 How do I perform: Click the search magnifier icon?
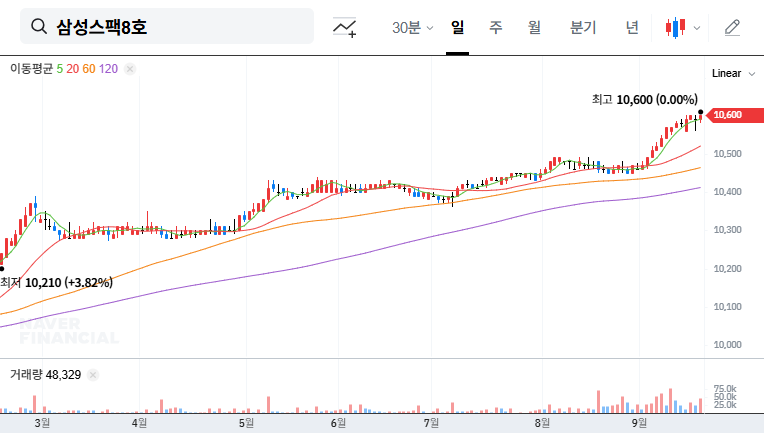point(39,26)
